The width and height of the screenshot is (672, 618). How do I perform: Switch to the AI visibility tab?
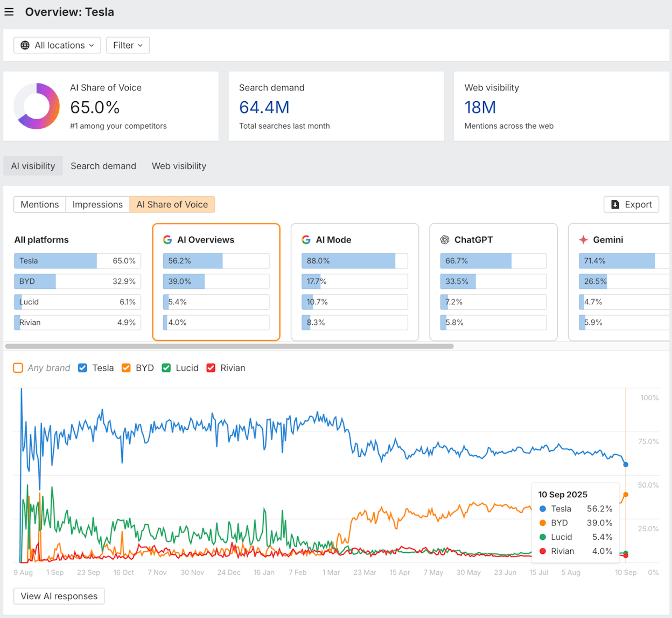pos(33,166)
